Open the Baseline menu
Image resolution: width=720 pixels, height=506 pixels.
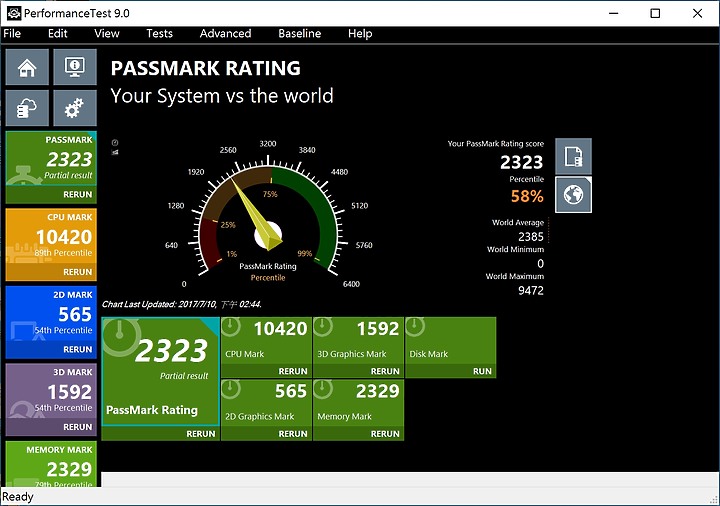coord(300,34)
